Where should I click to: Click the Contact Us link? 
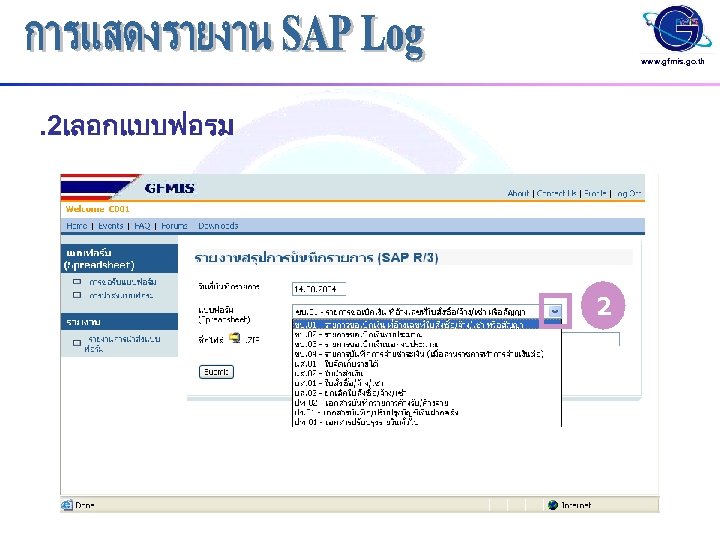coord(557,193)
